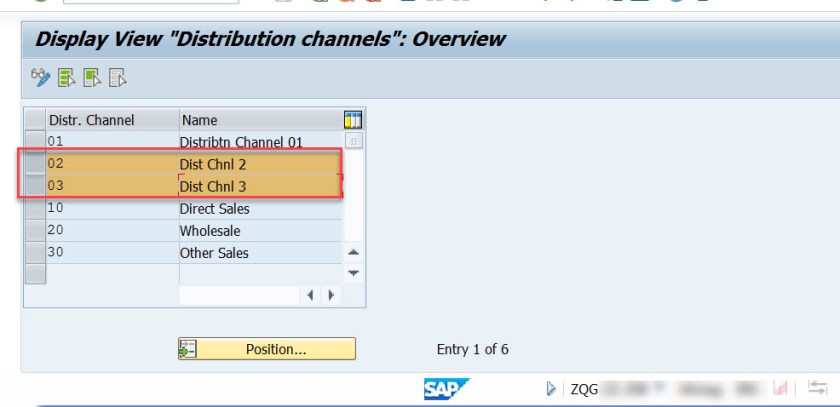Toggle row selector for Direct Sales
The height and width of the screenshot is (407, 840).
pos(35,209)
